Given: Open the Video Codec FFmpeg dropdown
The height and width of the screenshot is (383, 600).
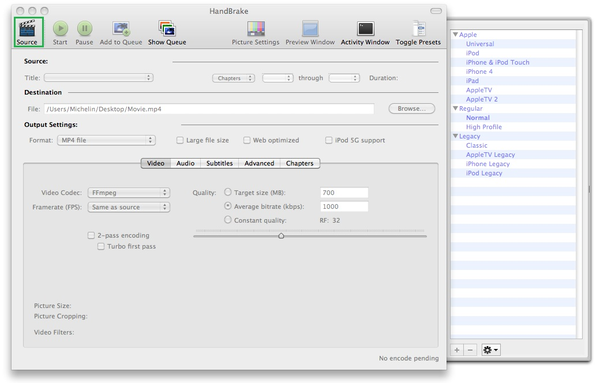Looking at the screenshot, I should (129, 192).
